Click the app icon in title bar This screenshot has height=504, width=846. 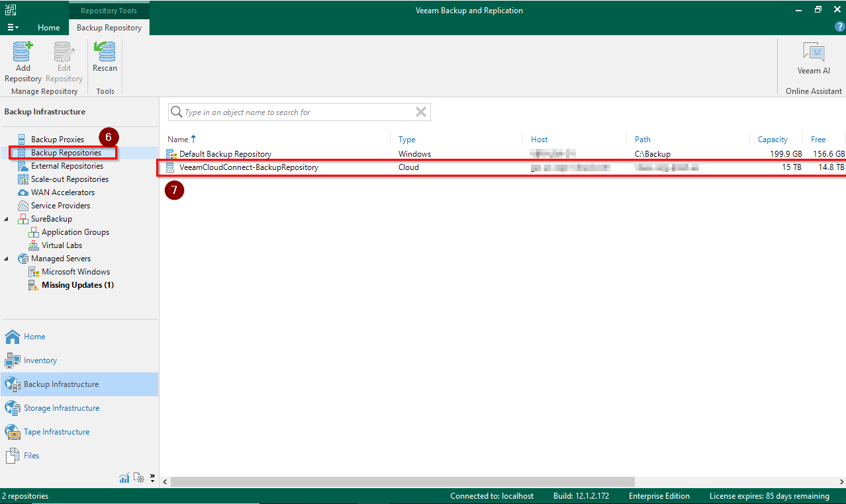11,10
